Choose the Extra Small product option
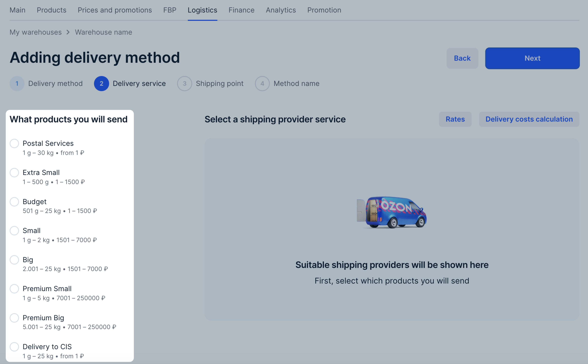 [14, 173]
